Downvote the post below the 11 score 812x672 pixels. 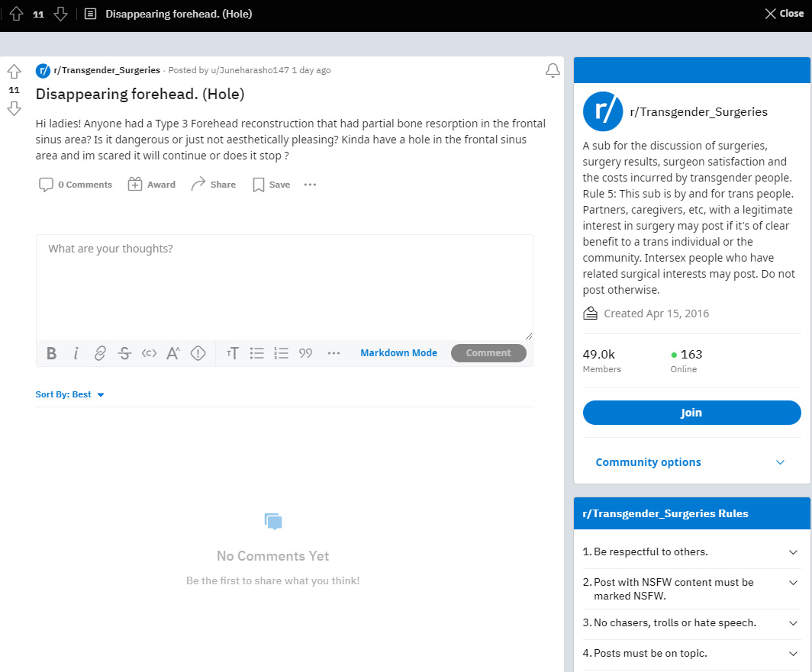click(x=14, y=108)
